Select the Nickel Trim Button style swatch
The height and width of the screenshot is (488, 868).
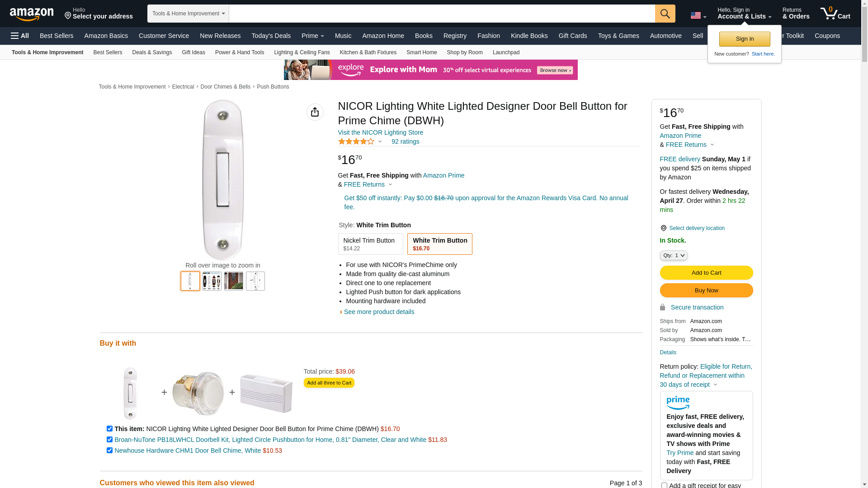point(370,244)
